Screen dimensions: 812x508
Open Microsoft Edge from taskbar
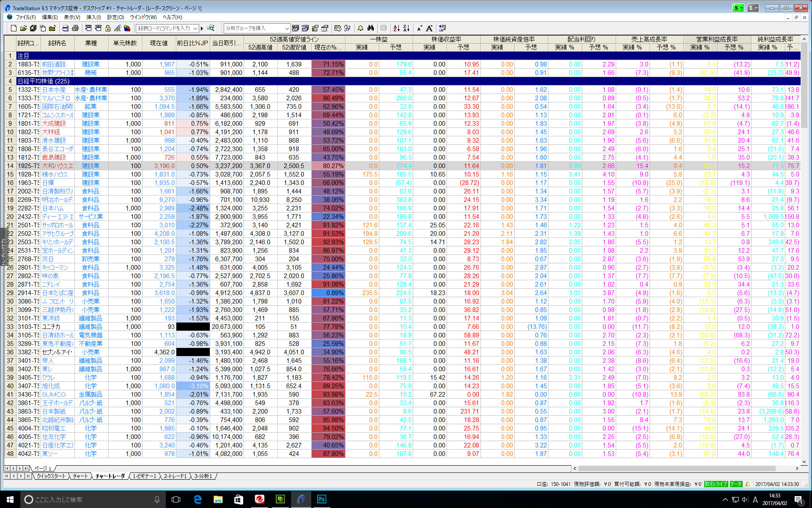click(x=198, y=500)
